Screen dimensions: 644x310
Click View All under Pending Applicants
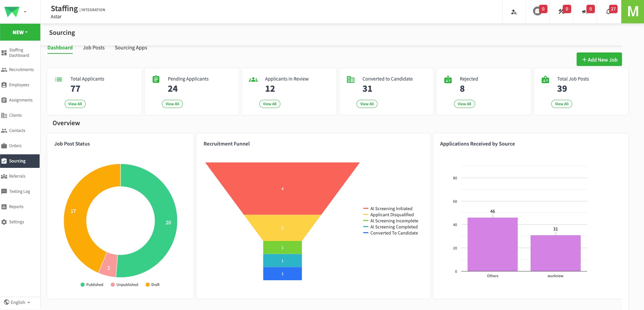tap(172, 104)
